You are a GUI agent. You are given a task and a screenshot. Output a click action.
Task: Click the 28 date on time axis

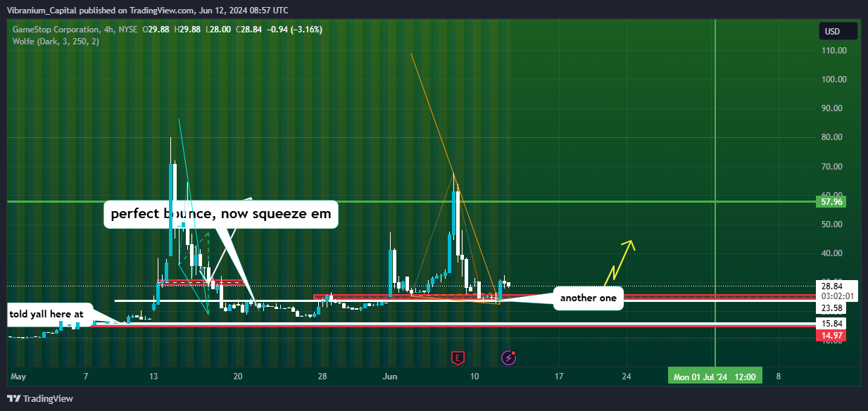click(x=322, y=377)
